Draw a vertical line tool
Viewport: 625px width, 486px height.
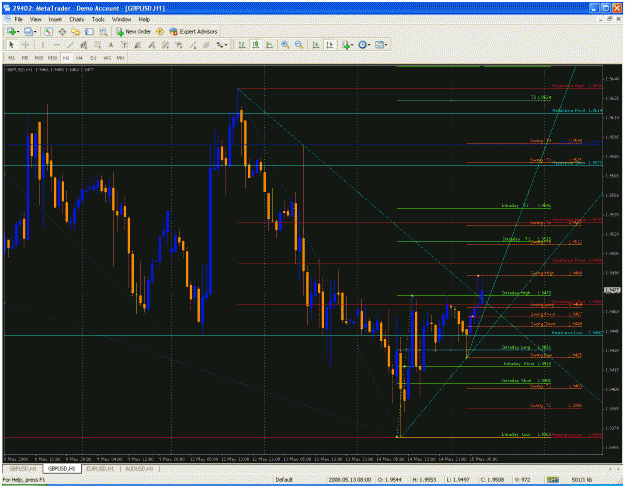point(43,45)
